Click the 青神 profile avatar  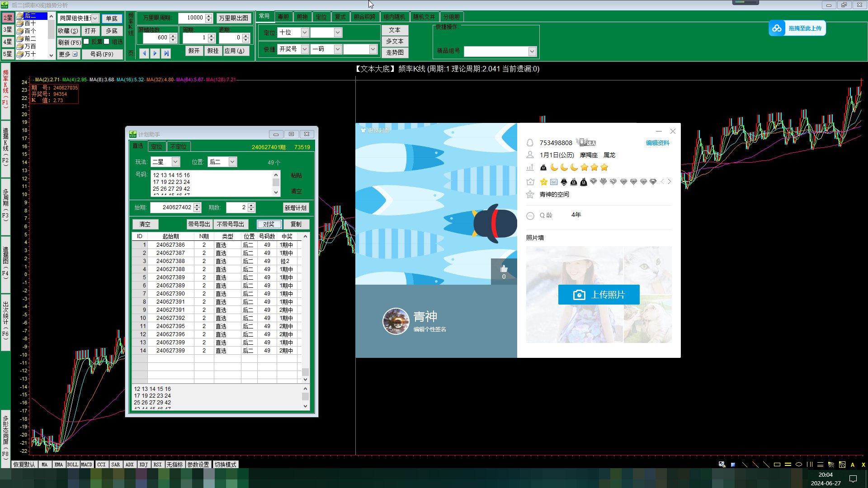point(396,321)
